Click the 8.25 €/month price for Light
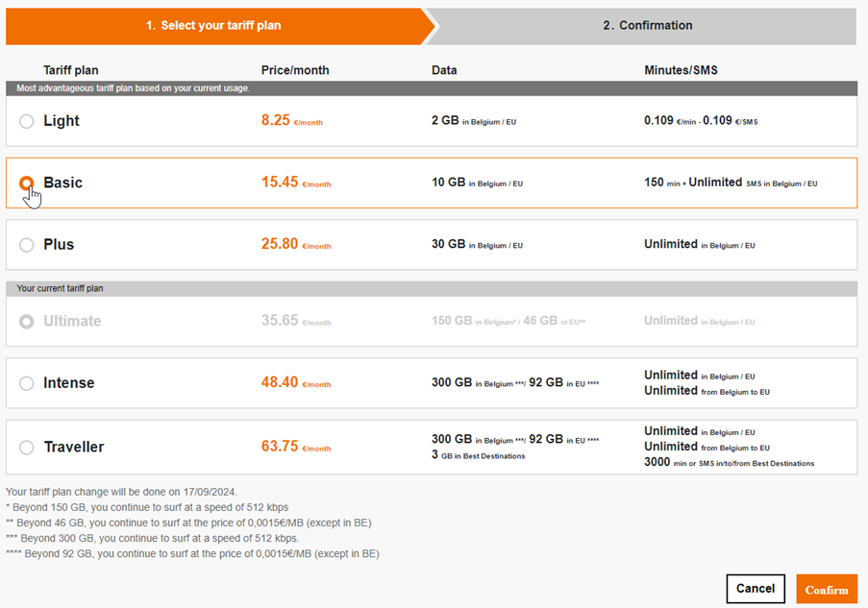The image size is (868, 608). (x=291, y=121)
